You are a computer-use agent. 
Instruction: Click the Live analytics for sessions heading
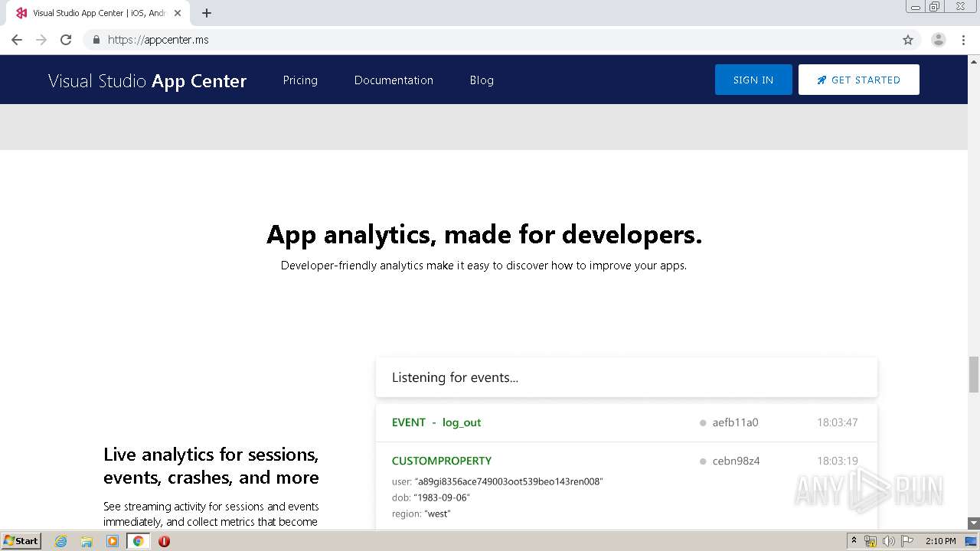(211, 466)
